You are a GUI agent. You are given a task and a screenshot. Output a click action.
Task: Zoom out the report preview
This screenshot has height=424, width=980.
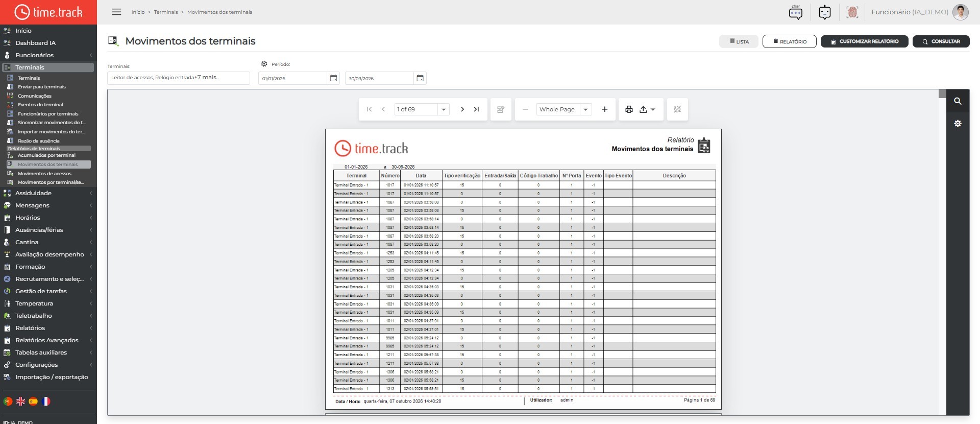click(x=525, y=109)
